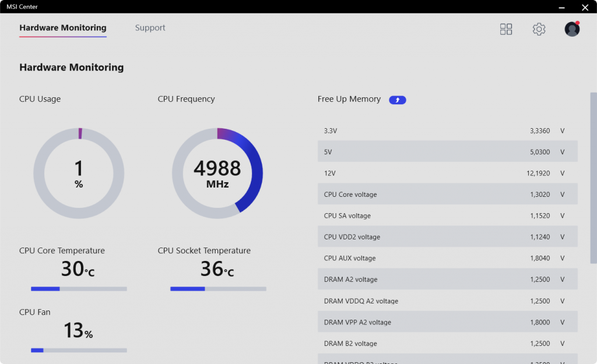Switch to the Support tab
Screen dimensions: 597x364
pos(150,28)
